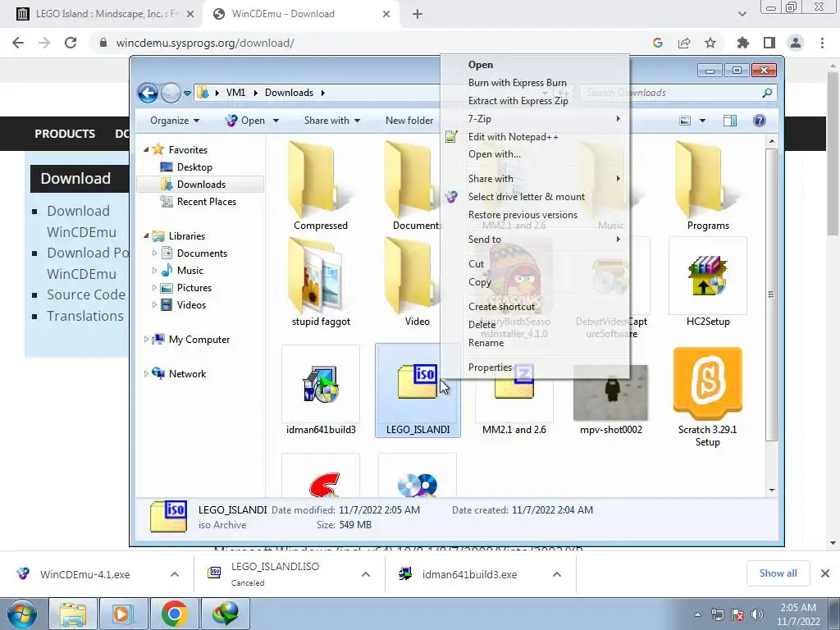Select Recent Places in Favorites
Viewport: 840px width, 630px height.
pos(206,202)
